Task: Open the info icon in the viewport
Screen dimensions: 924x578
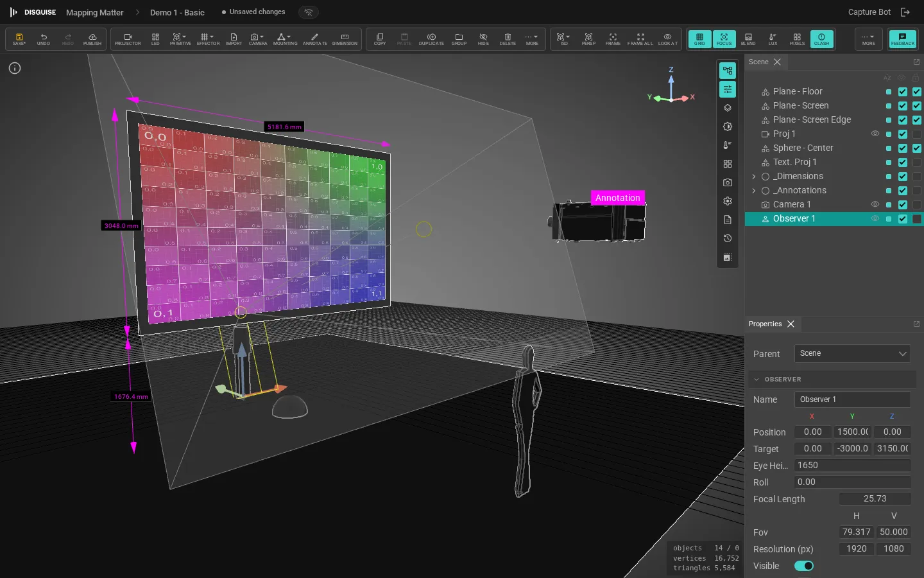Action: click(x=15, y=68)
